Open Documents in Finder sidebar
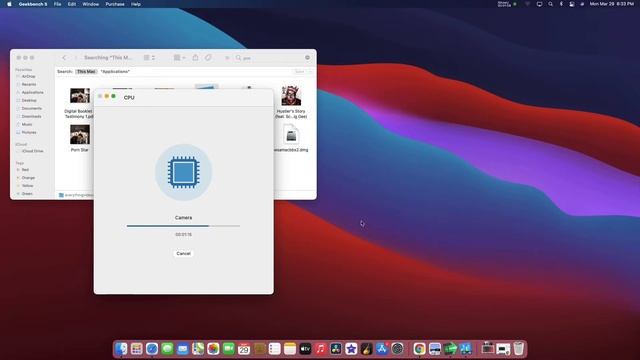Viewport: 640px width, 360px height. pos(31,108)
